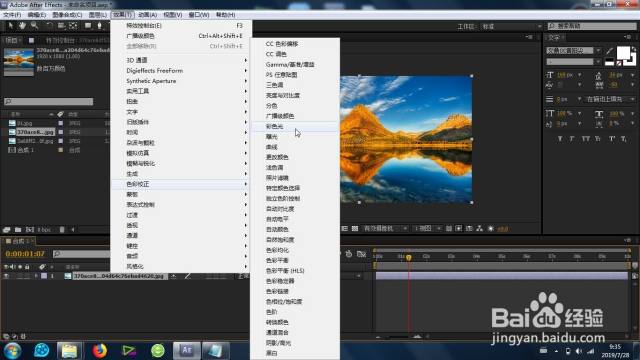Viewport: 640px width, 360px height.
Task: Select the Unified Camera tool
Action: point(61,26)
